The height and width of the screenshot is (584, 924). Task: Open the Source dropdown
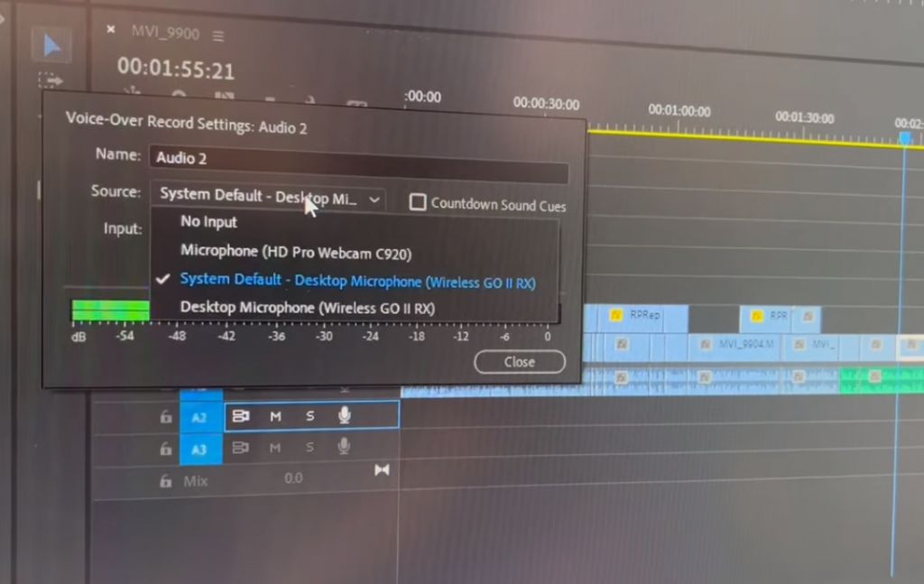271,197
